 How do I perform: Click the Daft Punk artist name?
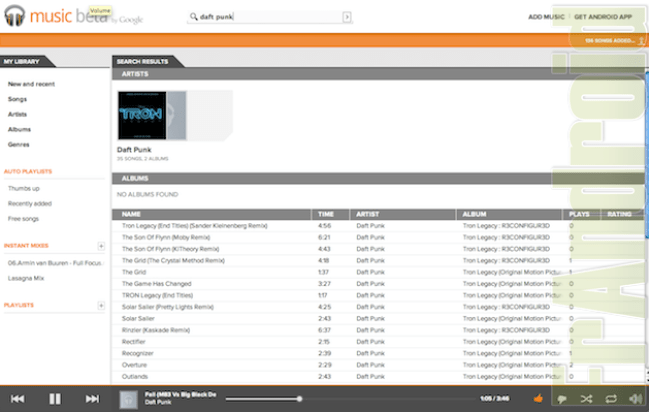134,150
